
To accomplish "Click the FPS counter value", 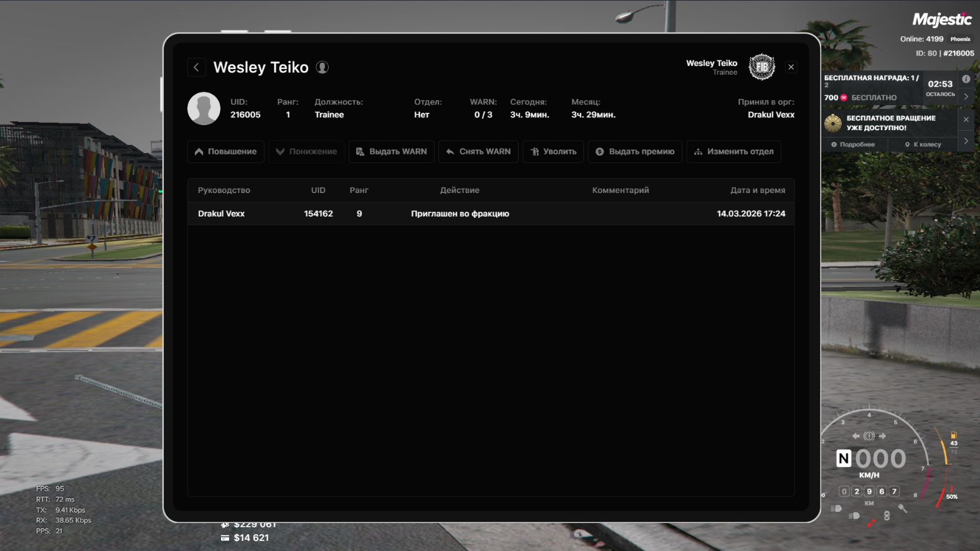I will (60, 489).
